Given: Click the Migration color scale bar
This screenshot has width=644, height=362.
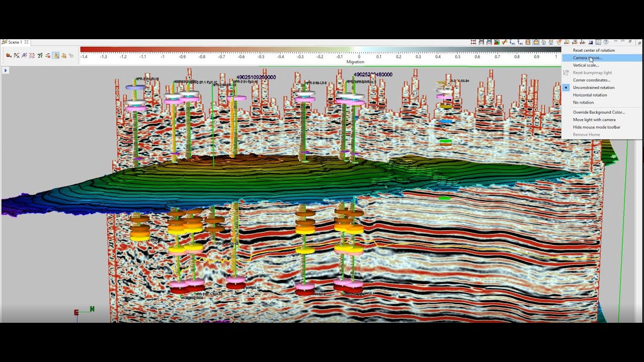Looking at the screenshot, I should point(320,50).
